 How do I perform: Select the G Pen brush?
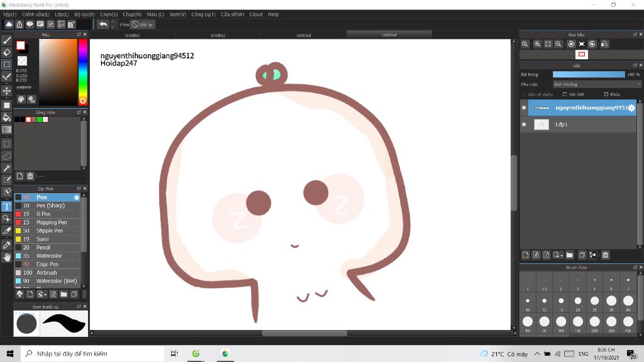(47, 214)
